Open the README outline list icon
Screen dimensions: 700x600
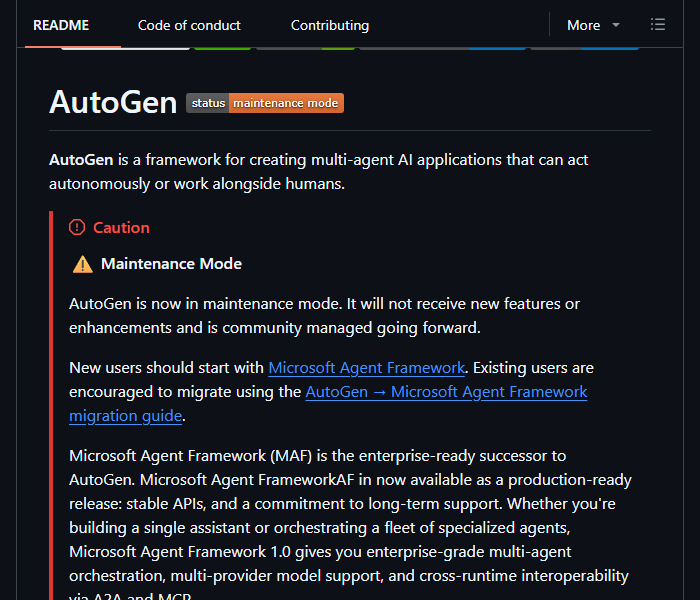(x=658, y=25)
